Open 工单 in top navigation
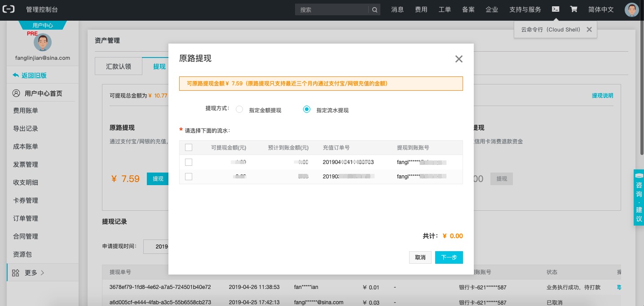 (445, 9)
